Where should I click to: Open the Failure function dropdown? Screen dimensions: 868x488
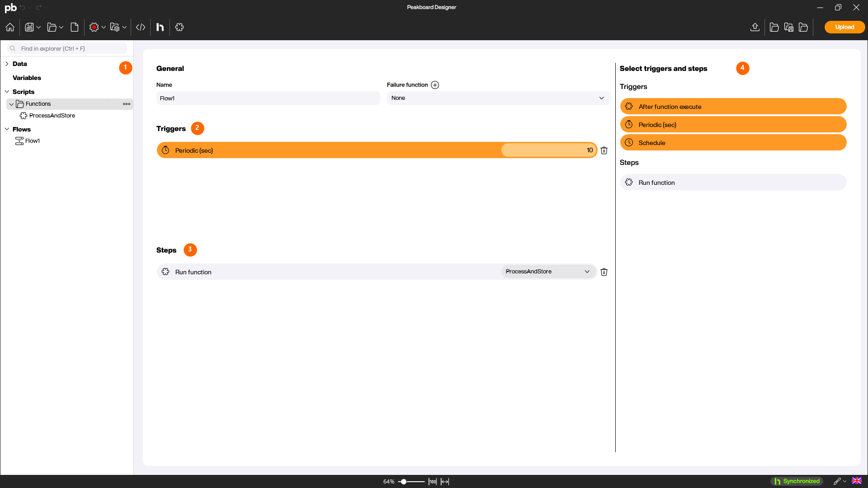coord(499,98)
